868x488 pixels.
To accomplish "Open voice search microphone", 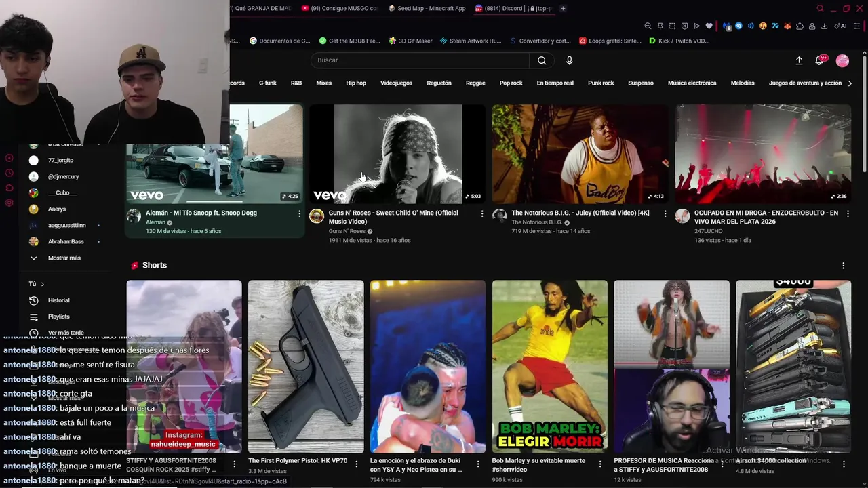I will pos(569,60).
